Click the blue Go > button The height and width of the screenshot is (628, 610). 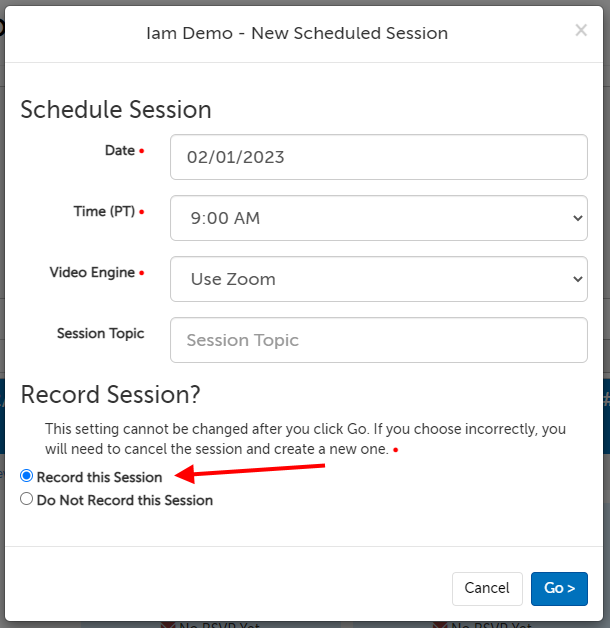(559, 588)
